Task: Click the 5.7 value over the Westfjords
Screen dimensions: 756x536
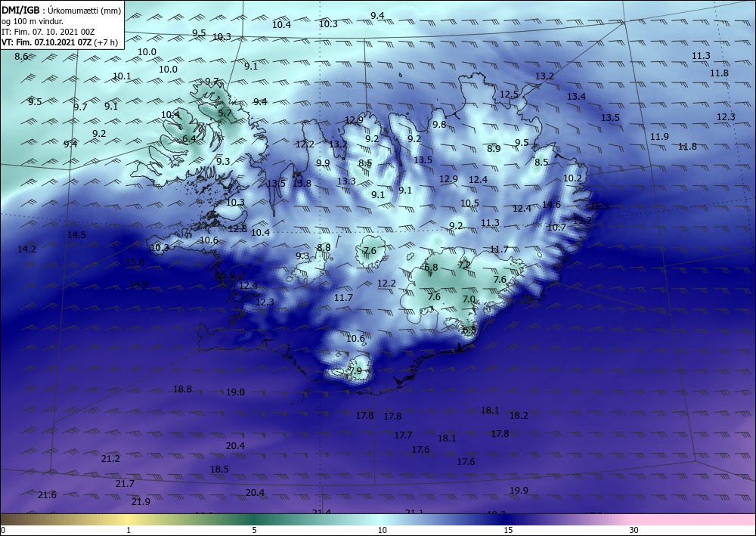Action: coord(225,113)
